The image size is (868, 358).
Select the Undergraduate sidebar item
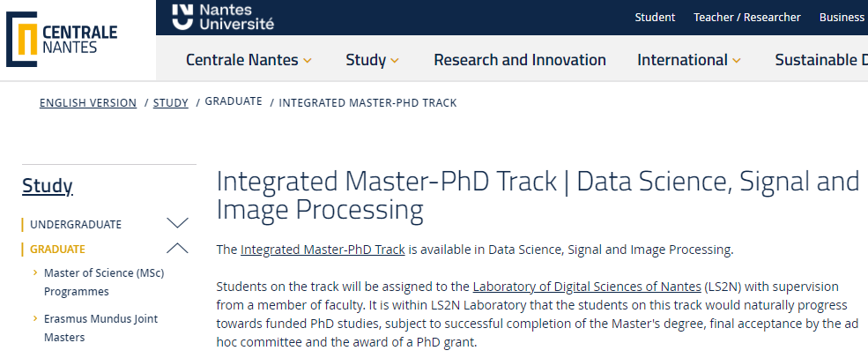(x=76, y=224)
